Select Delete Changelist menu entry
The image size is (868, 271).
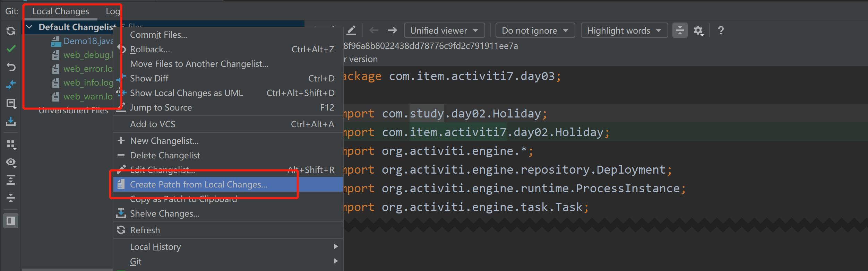[x=228, y=155]
